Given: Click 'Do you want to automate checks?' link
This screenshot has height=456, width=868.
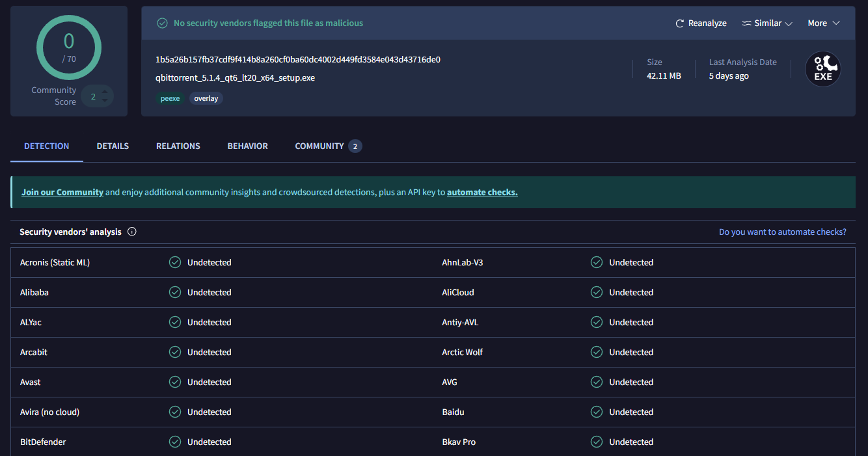Looking at the screenshot, I should pyautogui.click(x=782, y=232).
